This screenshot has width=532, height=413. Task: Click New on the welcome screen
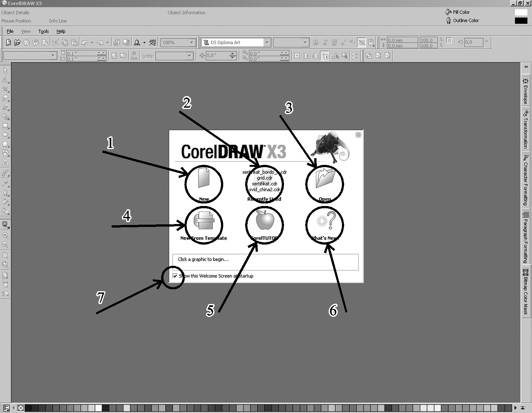(204, 184)
